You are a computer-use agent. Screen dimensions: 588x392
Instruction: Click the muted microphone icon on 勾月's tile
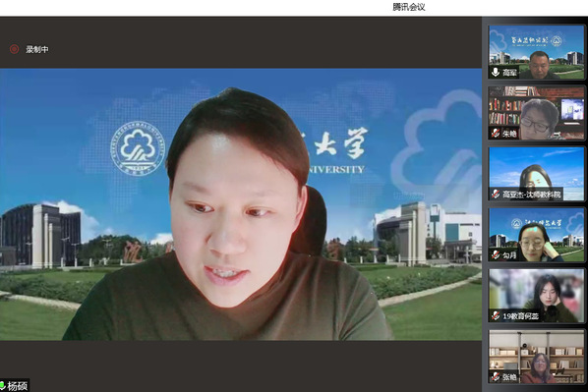point(496,255)
